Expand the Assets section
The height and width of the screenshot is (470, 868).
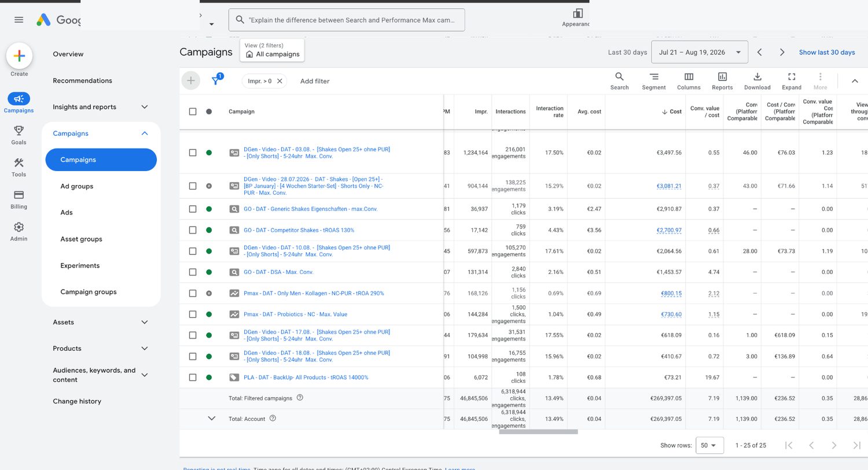[145, 322]
